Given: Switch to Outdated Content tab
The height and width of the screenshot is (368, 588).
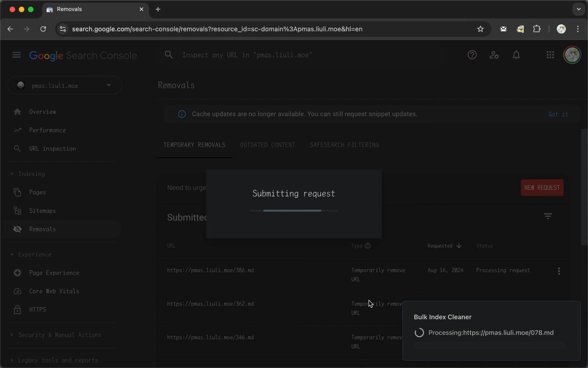Looking at the screenshot, I should (267, 145).
